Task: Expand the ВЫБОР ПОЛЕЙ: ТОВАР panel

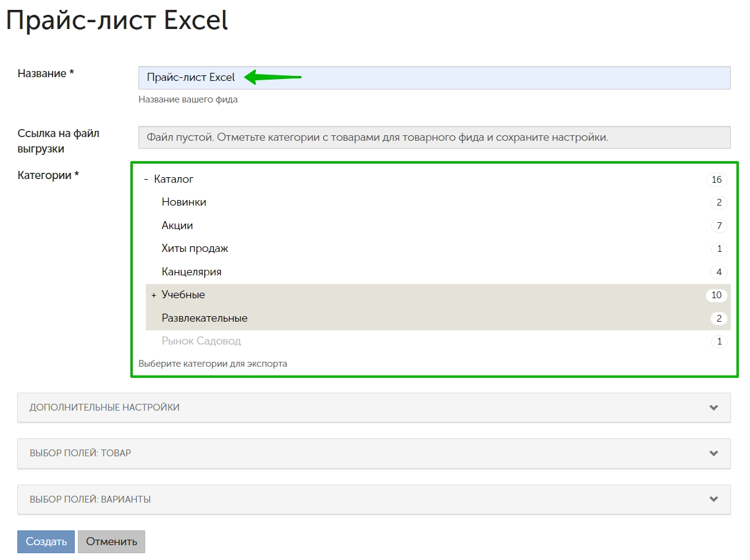Action: click(374, 453)
